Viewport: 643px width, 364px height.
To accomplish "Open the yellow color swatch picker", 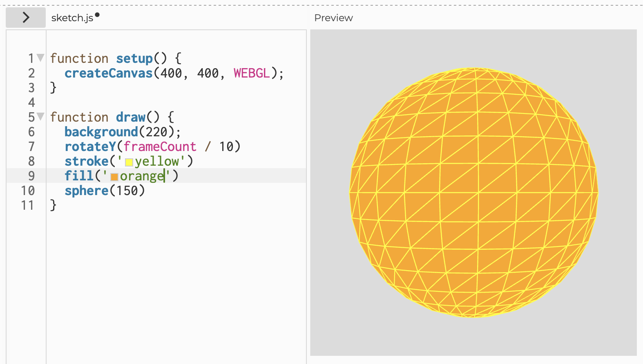I will click(129, 162).
